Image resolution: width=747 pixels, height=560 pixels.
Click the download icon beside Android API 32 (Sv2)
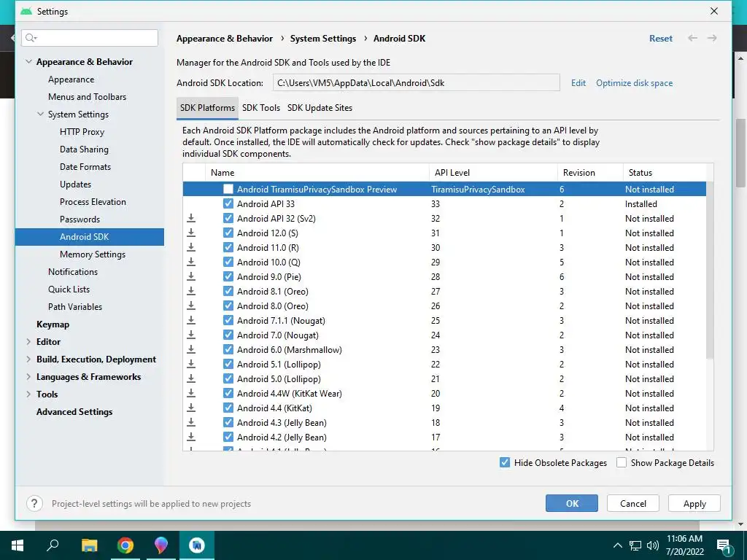click(191, 219)
